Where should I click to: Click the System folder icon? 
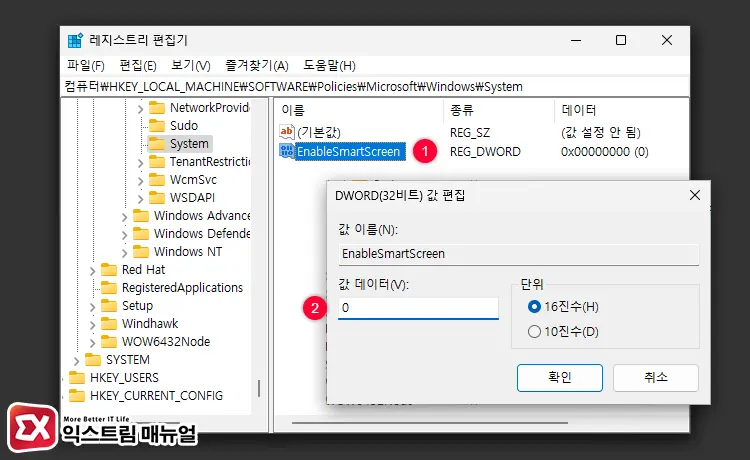pos(157,143)
